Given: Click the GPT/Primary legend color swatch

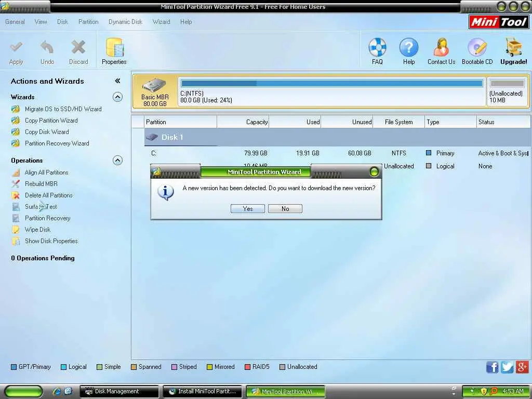Looking at the screenshot, I should point(14,367).
